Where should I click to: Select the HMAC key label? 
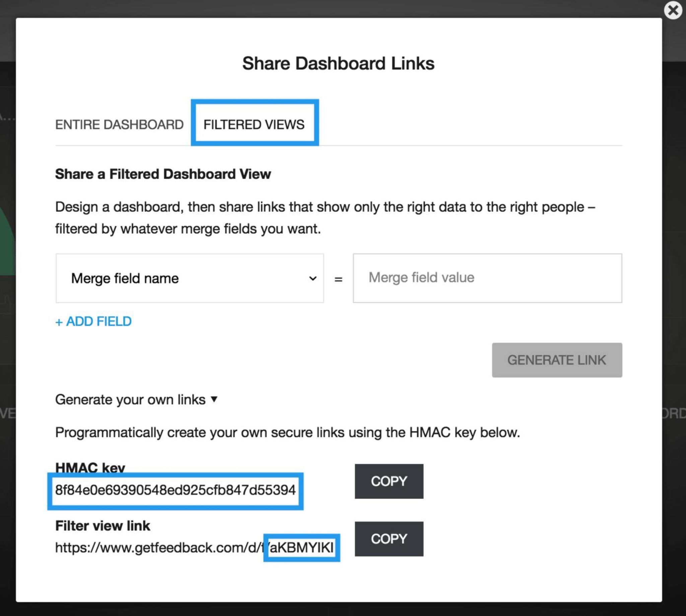pyautogui.click(x=90, y=467)
